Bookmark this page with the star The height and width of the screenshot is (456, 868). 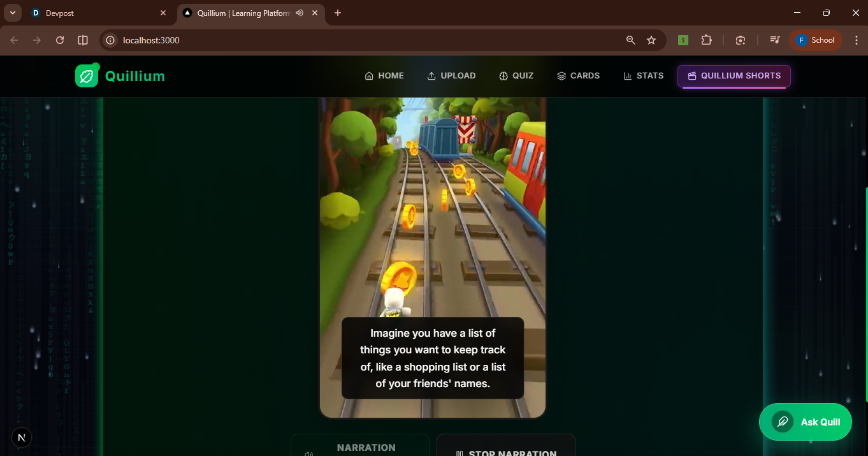(651, 40)
